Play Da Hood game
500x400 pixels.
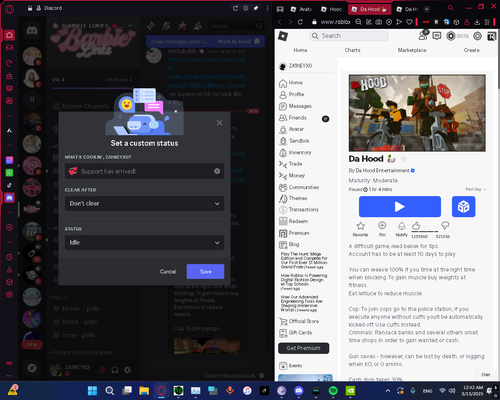tap(400, 207)
